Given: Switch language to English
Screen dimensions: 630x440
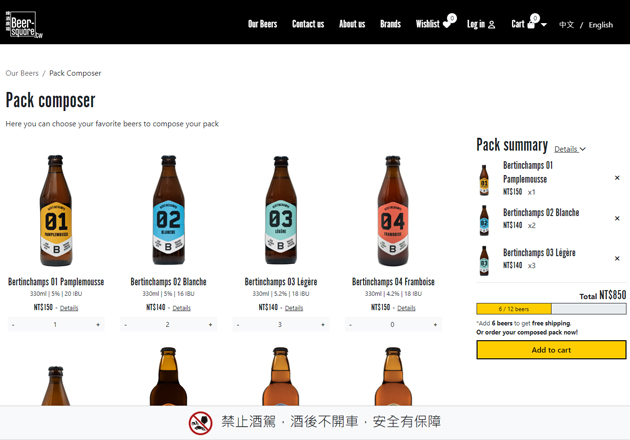Looking at the screenshot, I should click(x=601, y=25).
